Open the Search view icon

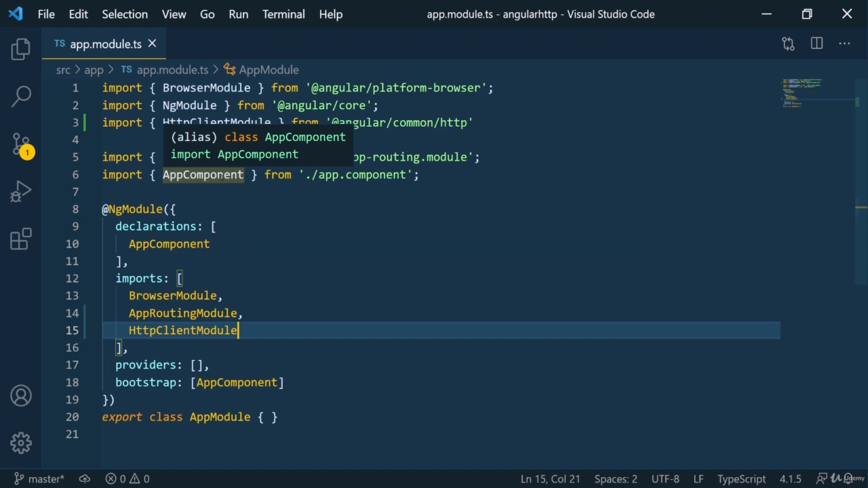[21, 96]
